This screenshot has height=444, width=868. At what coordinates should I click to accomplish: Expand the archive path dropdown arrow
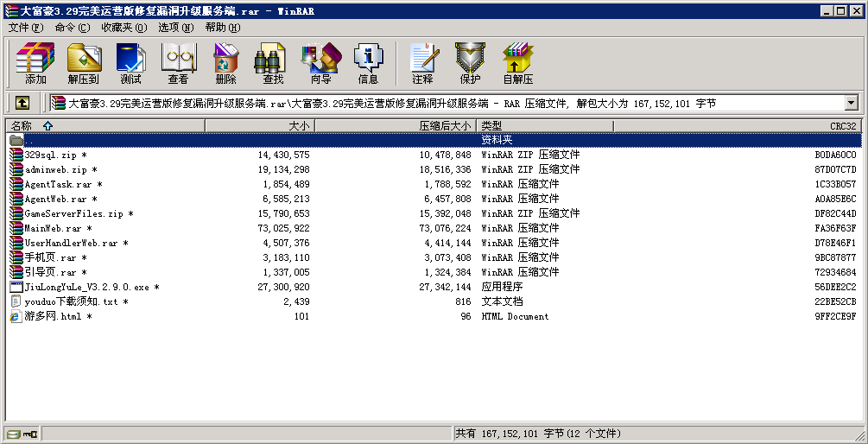pos(851,103)
